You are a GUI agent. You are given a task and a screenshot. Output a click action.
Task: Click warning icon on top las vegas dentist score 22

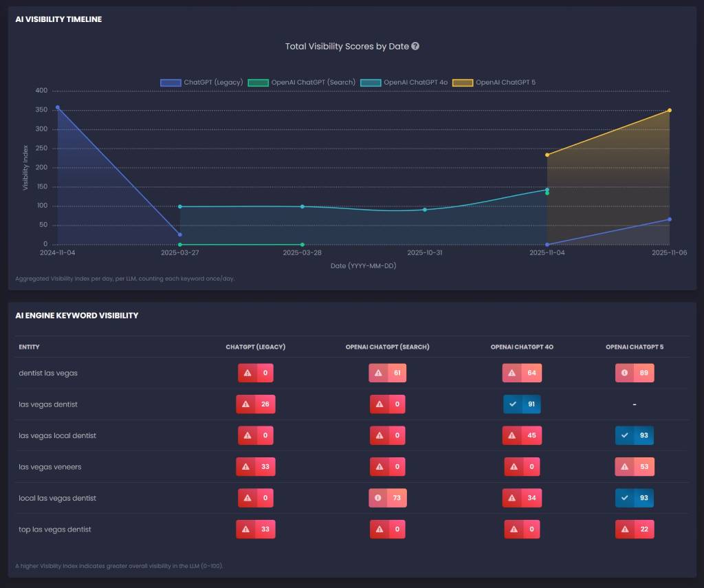click(x=625, y=530)
